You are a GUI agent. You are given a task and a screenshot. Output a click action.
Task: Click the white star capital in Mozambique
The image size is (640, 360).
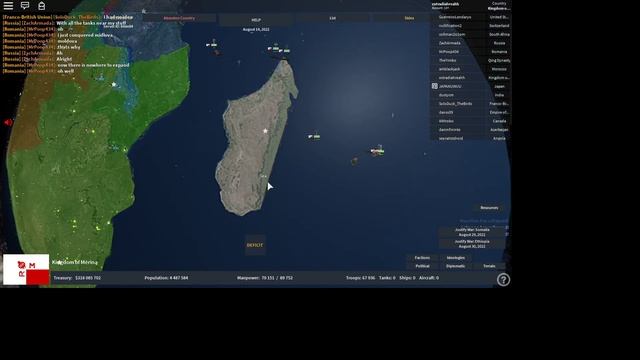pyautogui.click(x=114, y=84)
